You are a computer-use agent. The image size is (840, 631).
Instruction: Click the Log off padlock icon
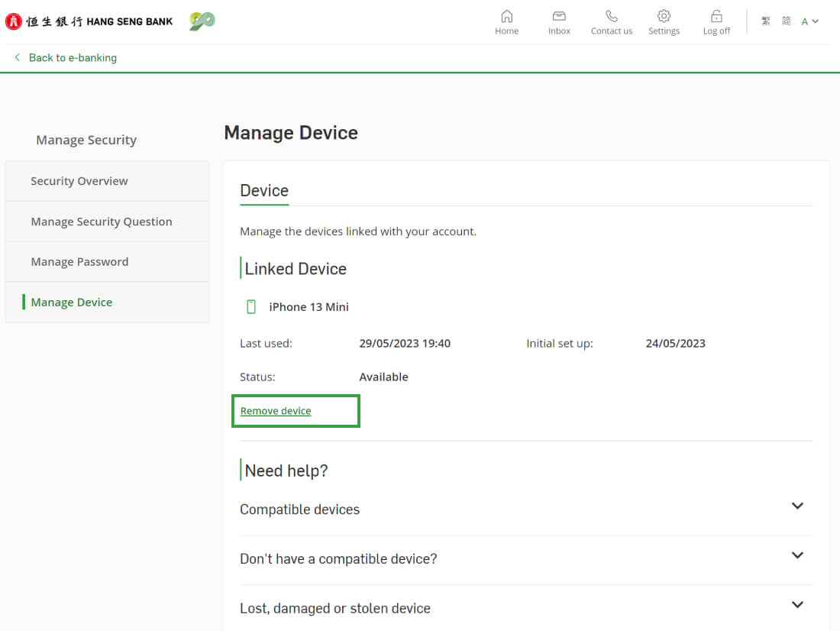(x=716, y=16)
